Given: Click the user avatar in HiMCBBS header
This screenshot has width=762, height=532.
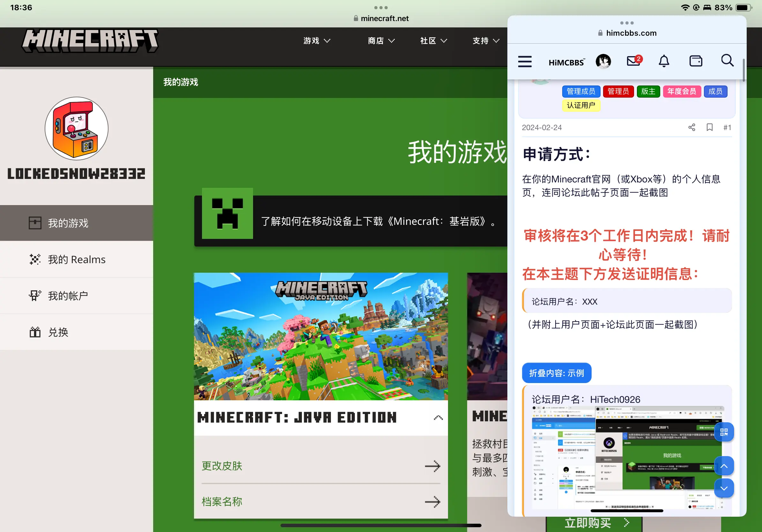Looking at the screenshot, I should [x=603, y=61].
